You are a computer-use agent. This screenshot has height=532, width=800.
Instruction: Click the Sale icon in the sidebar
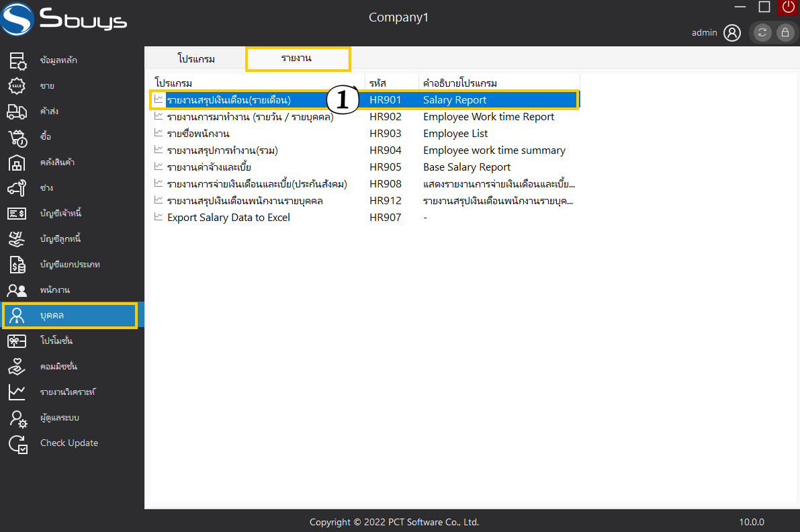pos(17,86)
